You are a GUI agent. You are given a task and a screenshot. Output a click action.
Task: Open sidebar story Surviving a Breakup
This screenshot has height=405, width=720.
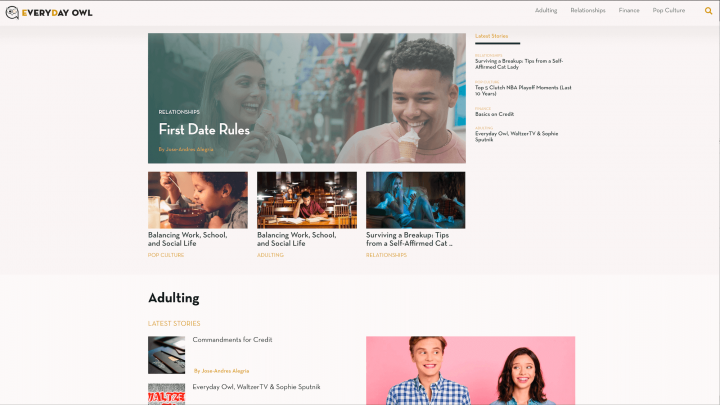tap(519, 64)
